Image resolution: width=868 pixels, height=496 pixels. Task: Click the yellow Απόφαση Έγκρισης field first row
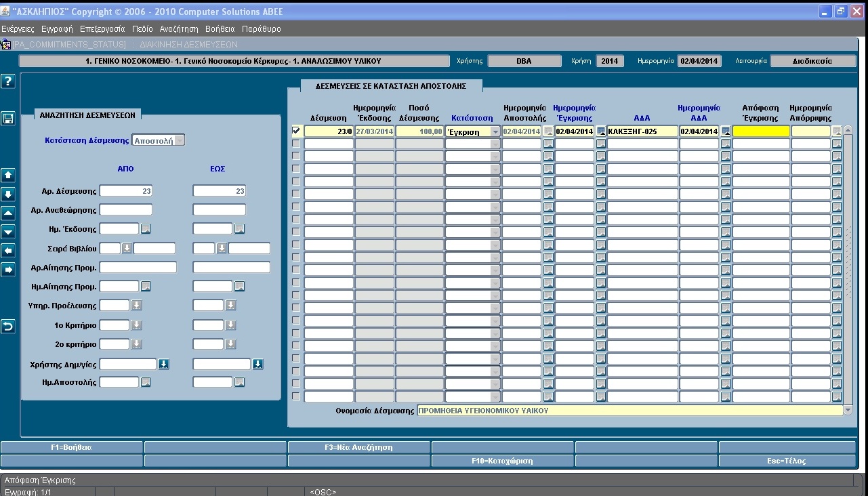(760, 131)
